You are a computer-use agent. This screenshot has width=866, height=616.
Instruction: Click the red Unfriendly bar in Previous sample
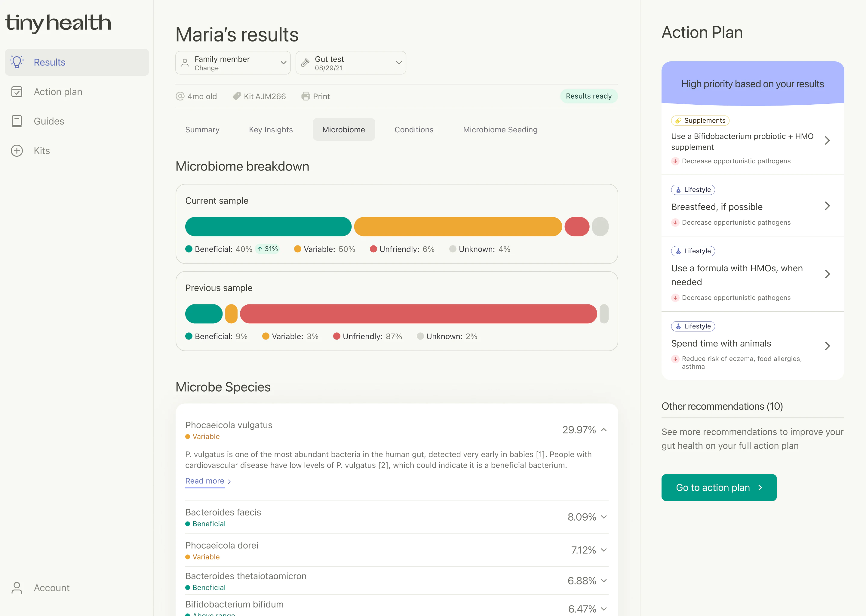click(x=418, y=314)
